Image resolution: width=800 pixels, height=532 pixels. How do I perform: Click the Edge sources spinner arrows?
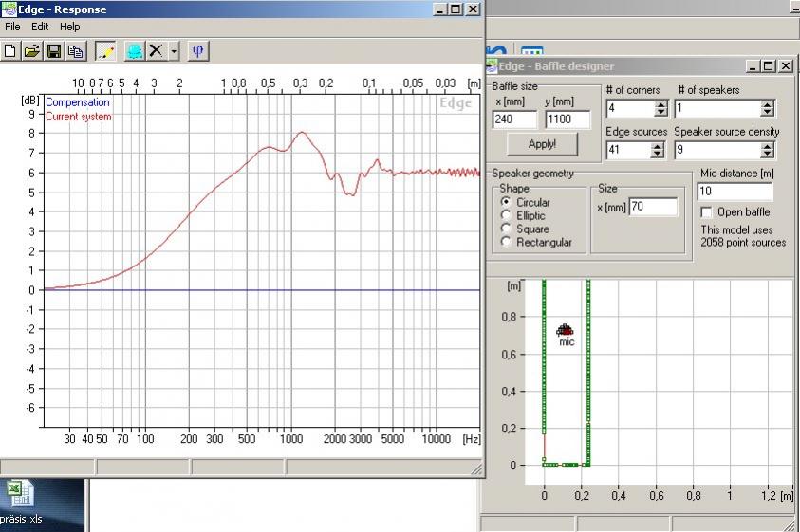pyautogui.click(x=658, y=151)
